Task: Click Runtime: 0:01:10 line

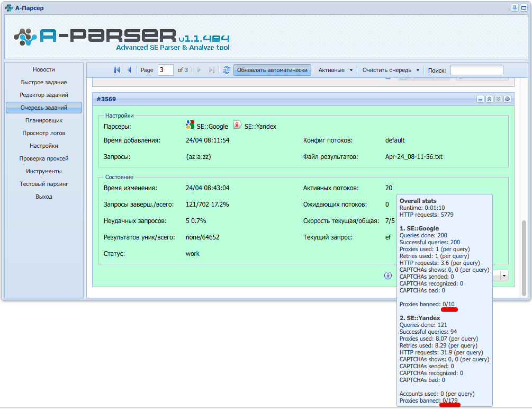Action: [422, 208]
